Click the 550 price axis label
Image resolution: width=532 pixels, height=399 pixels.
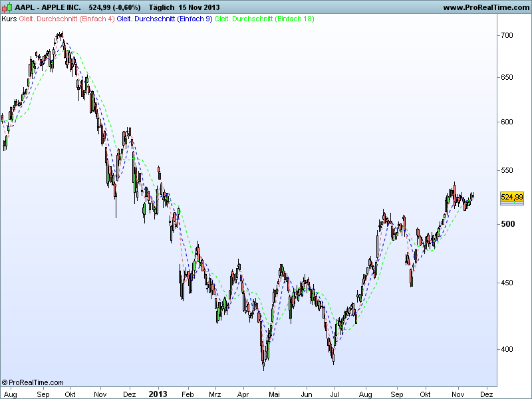[507, 170]
